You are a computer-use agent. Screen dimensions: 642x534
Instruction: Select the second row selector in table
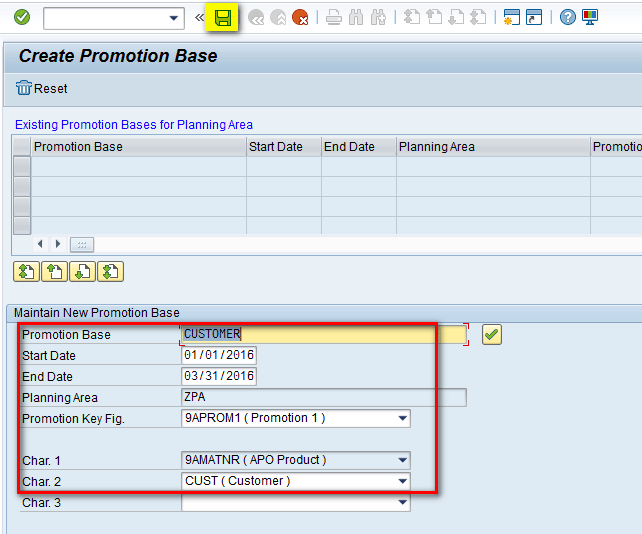tap(21, 186)
